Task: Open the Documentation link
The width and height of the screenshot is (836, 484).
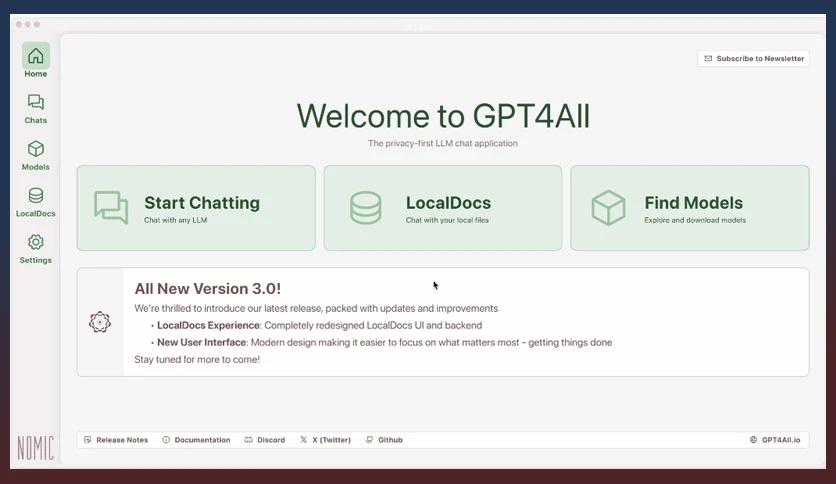Action: point(196,440)
